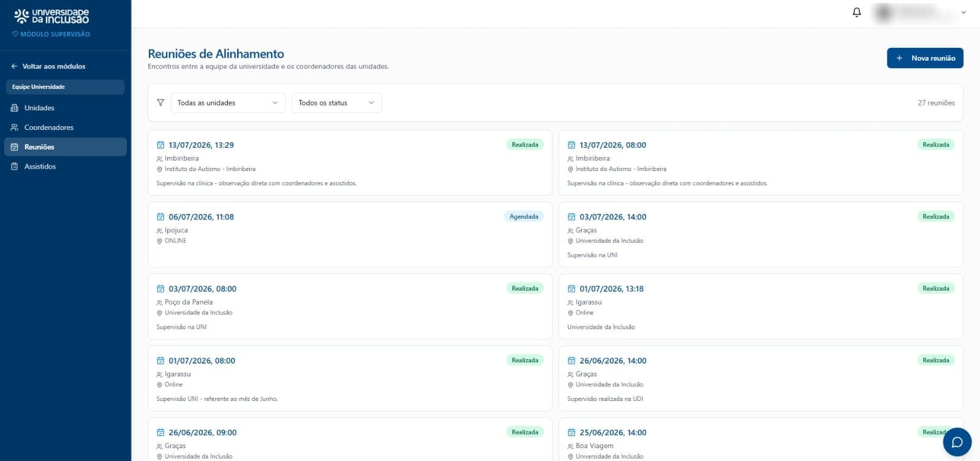980x461 pixels.
Task: Click the filter funnel icon
Action: pos(160,103)
